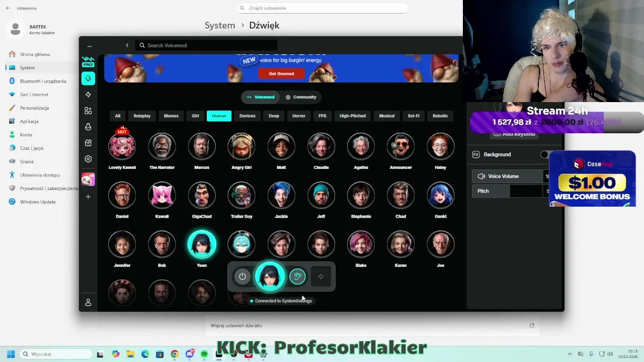Screen dimensions: 644x362
Task: Open the Soundboard lightning sidebar icon
Action: click(88, 95)
